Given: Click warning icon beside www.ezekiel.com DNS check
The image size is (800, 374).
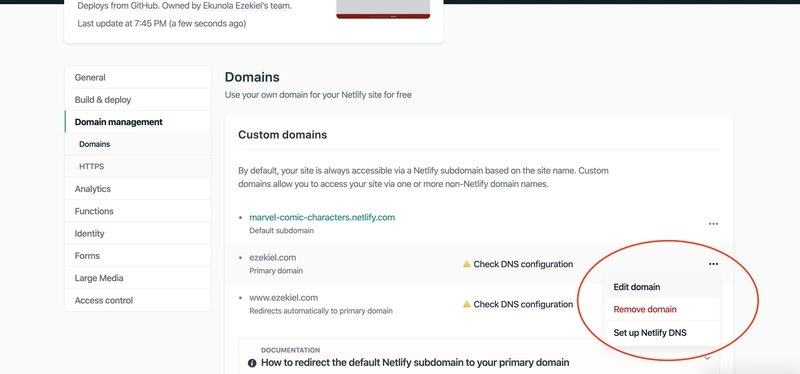Looking at the screenshot, I should click(x=466, y=304).
